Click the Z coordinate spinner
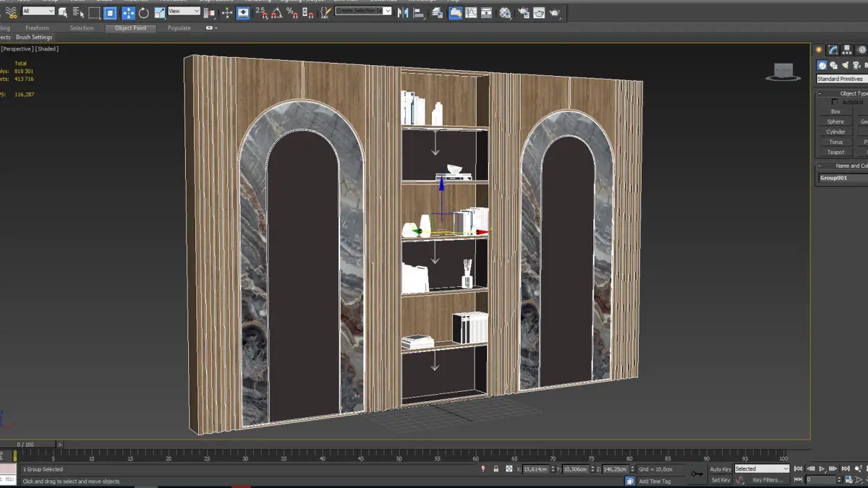Viewport: 868px width, 488px height. pyautogui.click(x=634, y=469)
